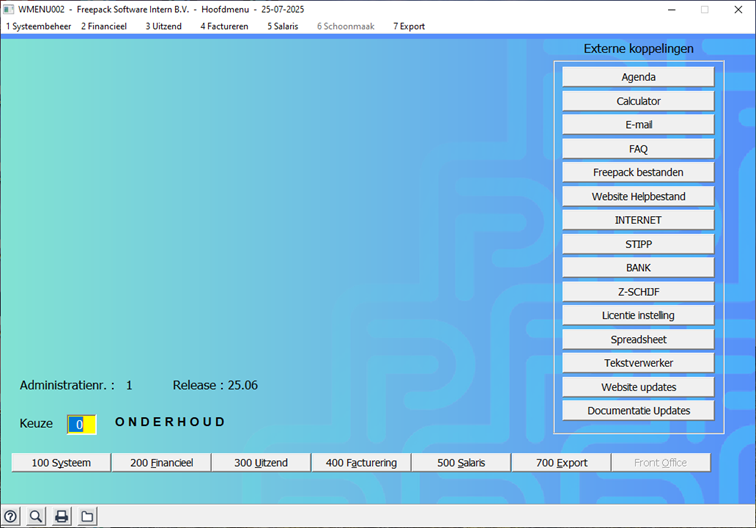Select the 100 Systeem button

click(x=61, y=463)
